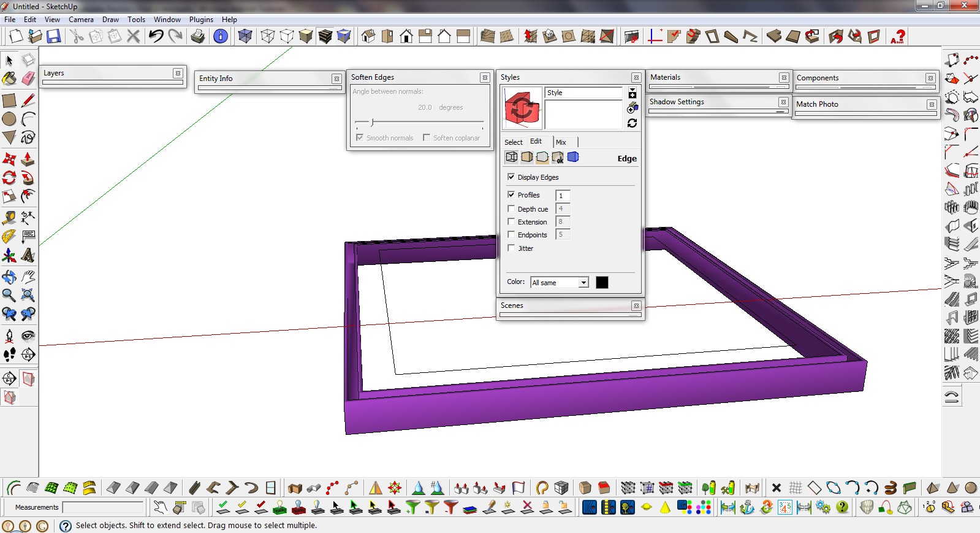Select the Eraser tool in left toolbar
Image resolution: width=980 pixels, height=533 pixels.
[28, 79]
